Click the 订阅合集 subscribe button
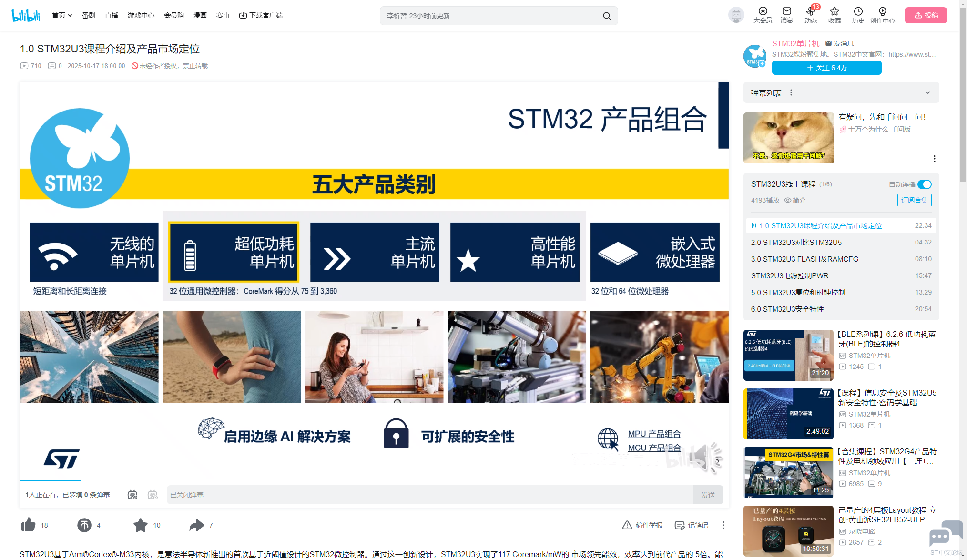The width and height of the screenshot is (967, 560). click(x=914, y=200)
